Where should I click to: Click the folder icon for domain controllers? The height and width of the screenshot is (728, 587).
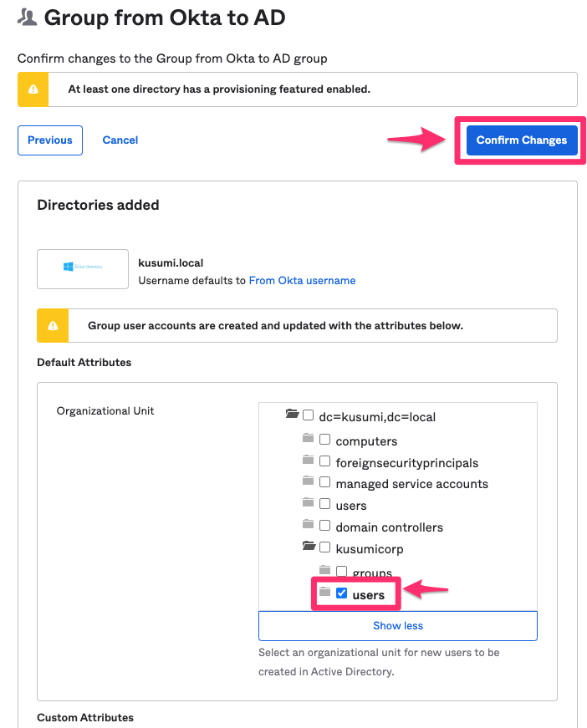pyautogui.click(x=307, y=525)
